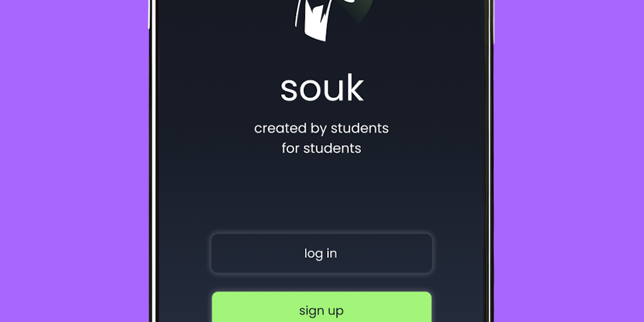Viewport: 644px width, 322px height.
Task: Click the letter 'k' in souk
Action: coord(356,89)
